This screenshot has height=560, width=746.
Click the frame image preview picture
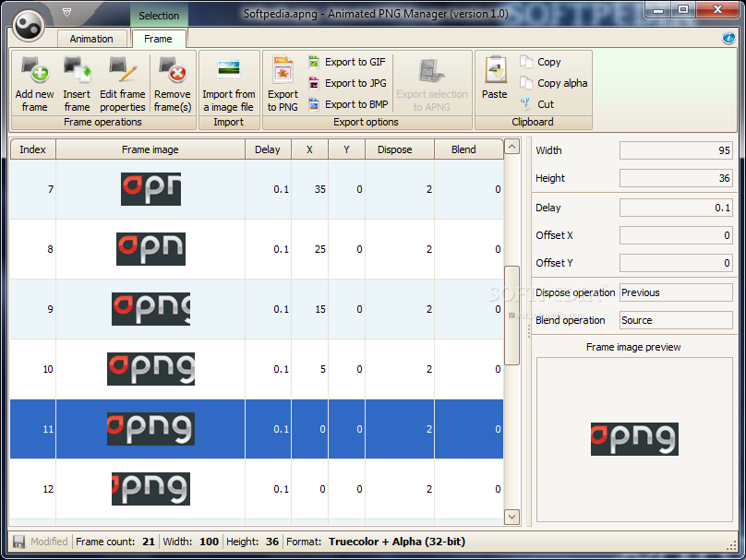click(634, 439)
